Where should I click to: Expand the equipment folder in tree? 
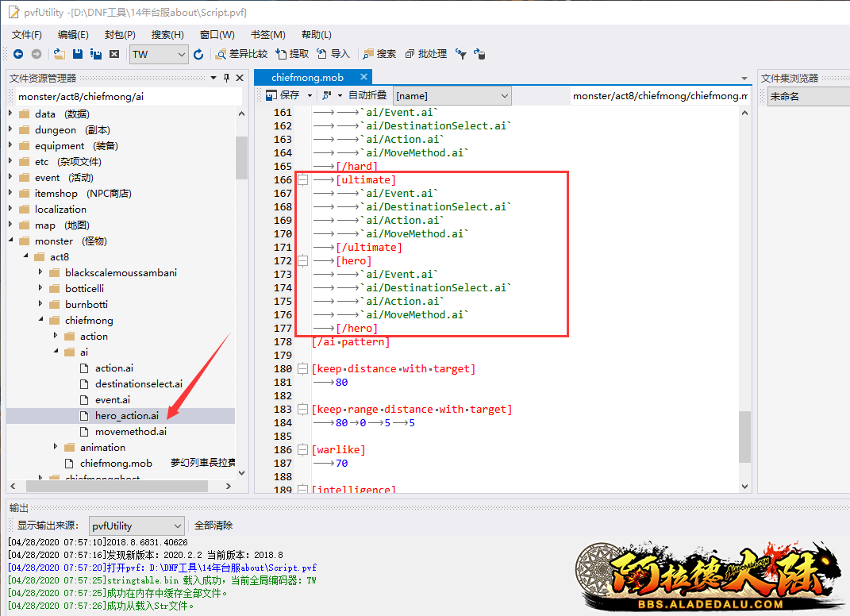click(11, 146)
